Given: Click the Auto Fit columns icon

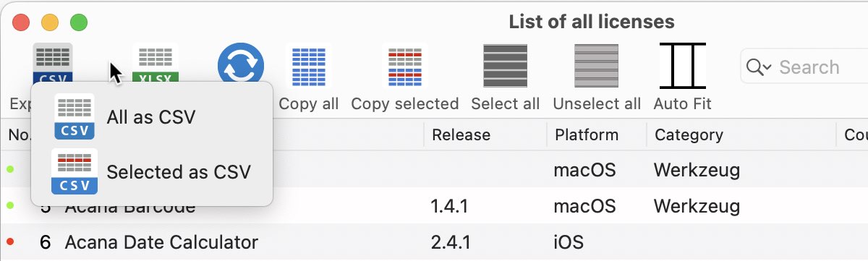Looking at the screenshot, I should click(x=682, y=66).
